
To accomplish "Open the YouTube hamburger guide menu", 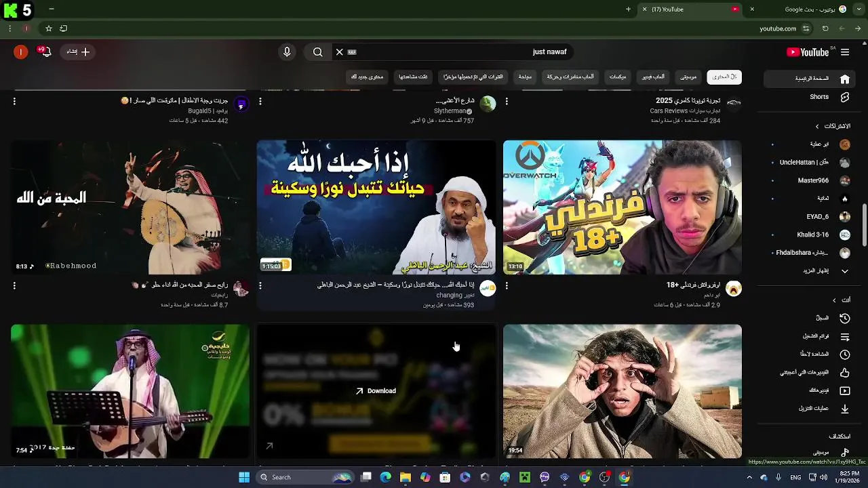I will pyautogui.click(x=845, y=52).
